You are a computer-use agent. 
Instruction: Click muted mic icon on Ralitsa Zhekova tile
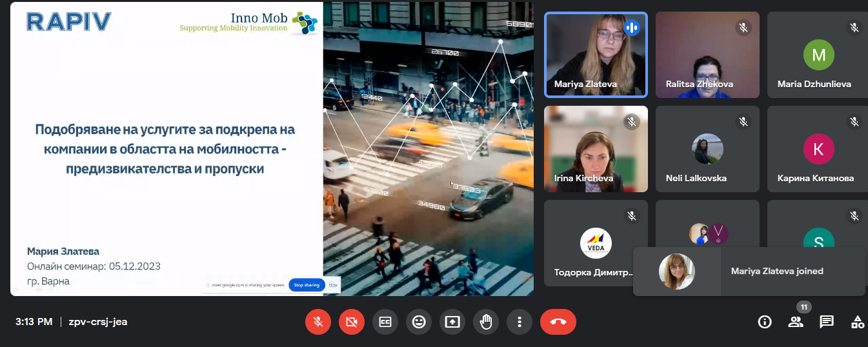[743, 28]
